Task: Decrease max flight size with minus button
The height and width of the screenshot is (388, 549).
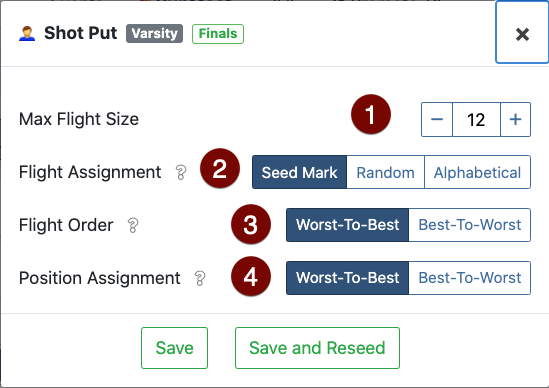Action: (437, 119)
